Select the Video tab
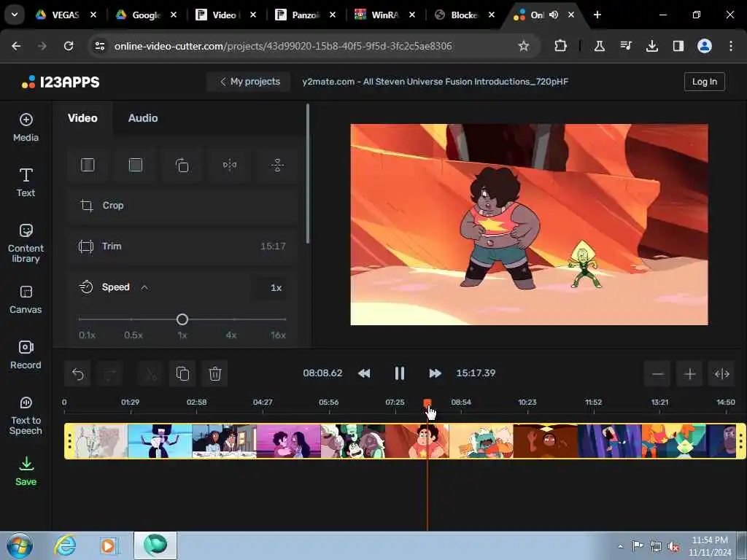 click(x=82, y=118)
